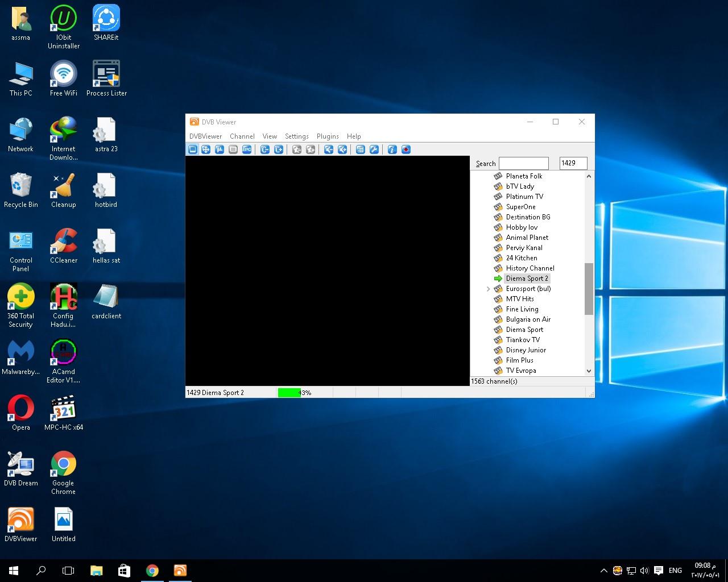The image size is (728, 582).
Task: Click the channel list scroll down arrow
Action: 589,371
